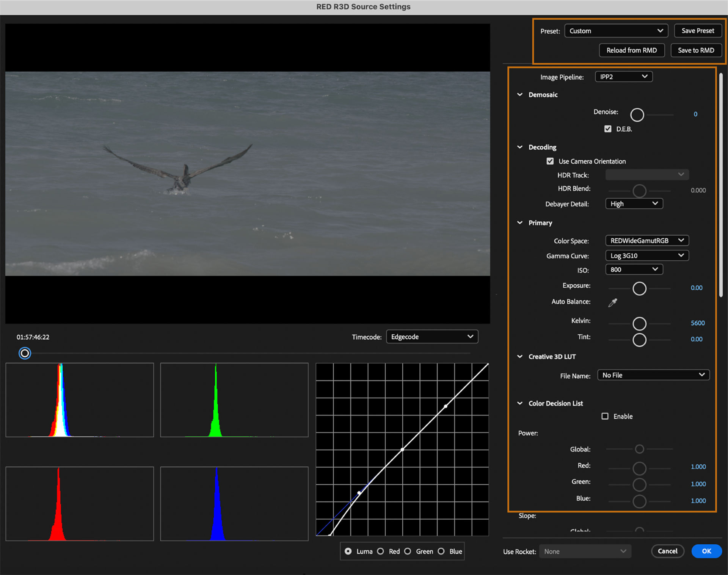Image resolution: width=728 pixels, height=575 pixels.
Task: Select the Blue curve channel radio button
Action: pos(441,551)
